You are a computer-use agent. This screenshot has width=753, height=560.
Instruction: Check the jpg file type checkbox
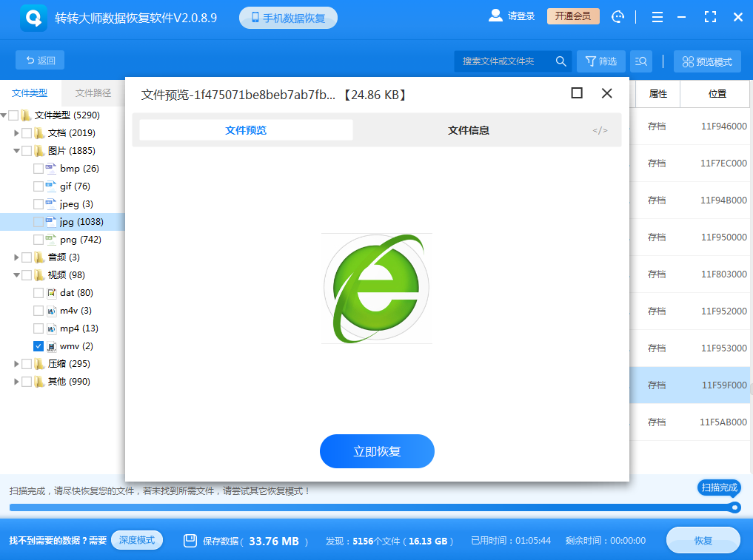point(37,221)
